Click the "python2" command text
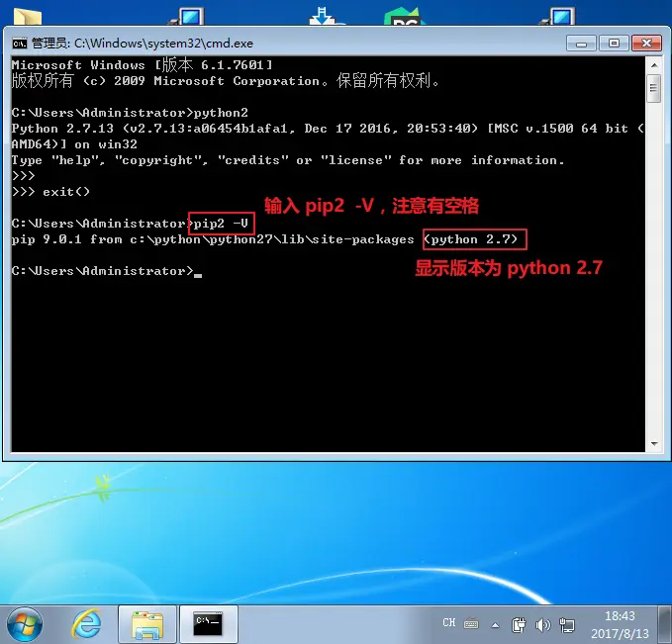Viewport: 672px width, 644px height. tap(221, 113)
